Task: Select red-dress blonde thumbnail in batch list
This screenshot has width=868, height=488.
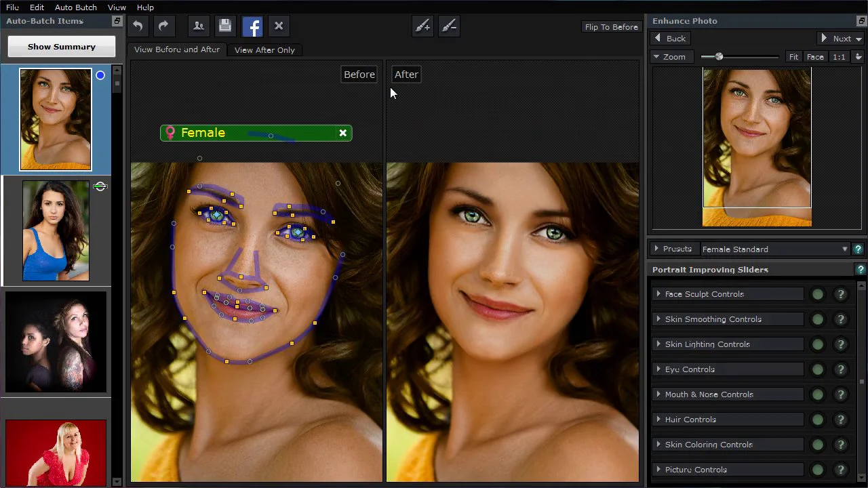Action: click(x=56, y=452)
